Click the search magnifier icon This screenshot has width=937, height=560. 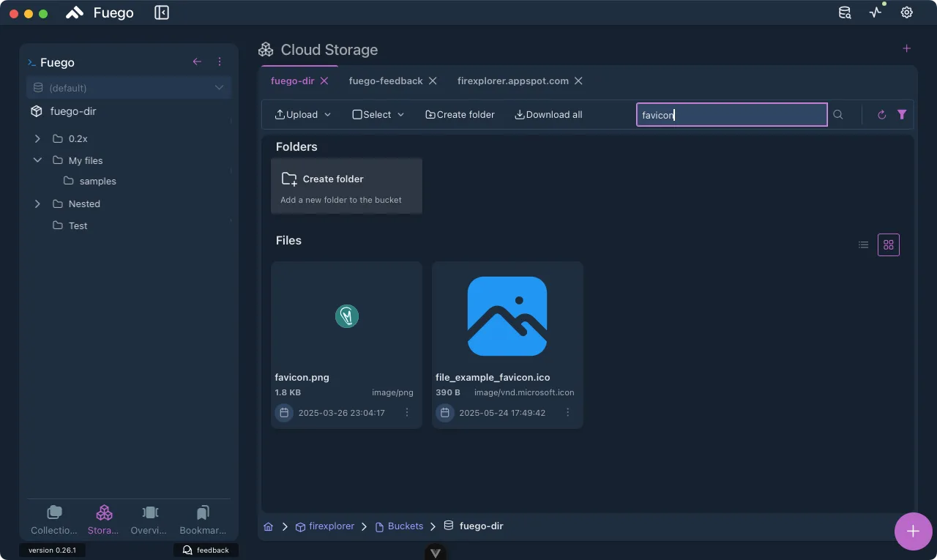point(838,115)
